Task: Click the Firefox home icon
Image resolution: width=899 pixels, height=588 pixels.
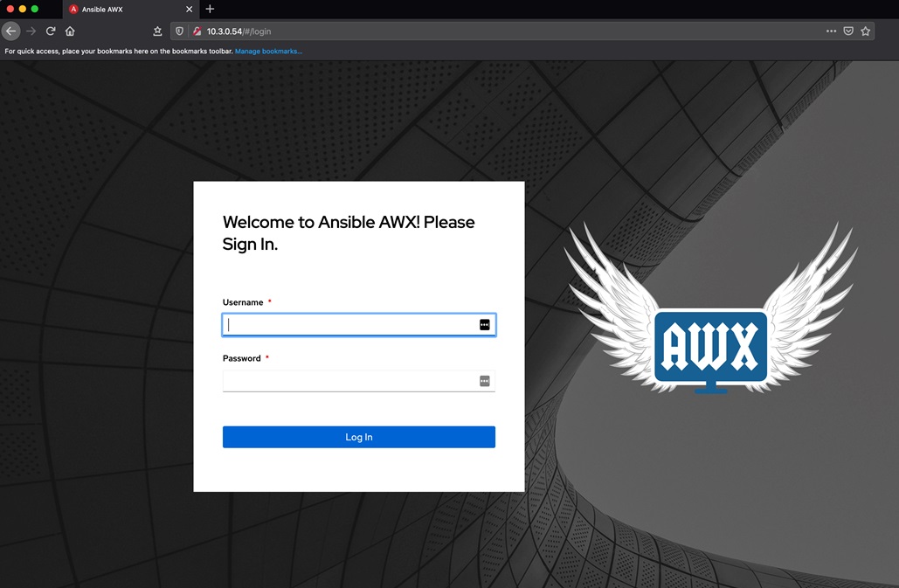Action: 69,31
